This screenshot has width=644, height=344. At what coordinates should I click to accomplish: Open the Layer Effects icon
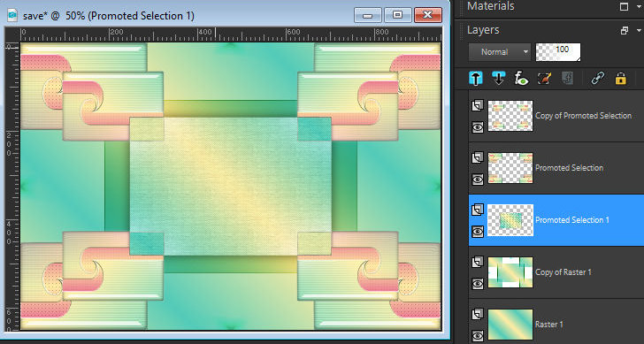521,78
